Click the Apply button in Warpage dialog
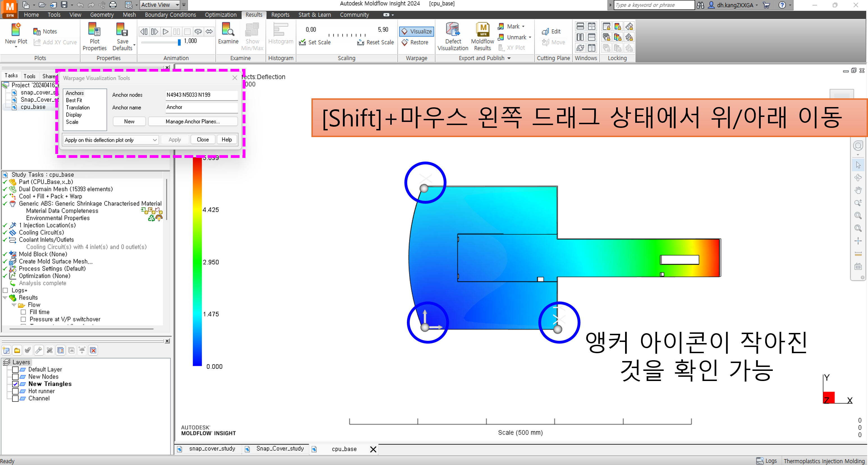 coord(175,140)
